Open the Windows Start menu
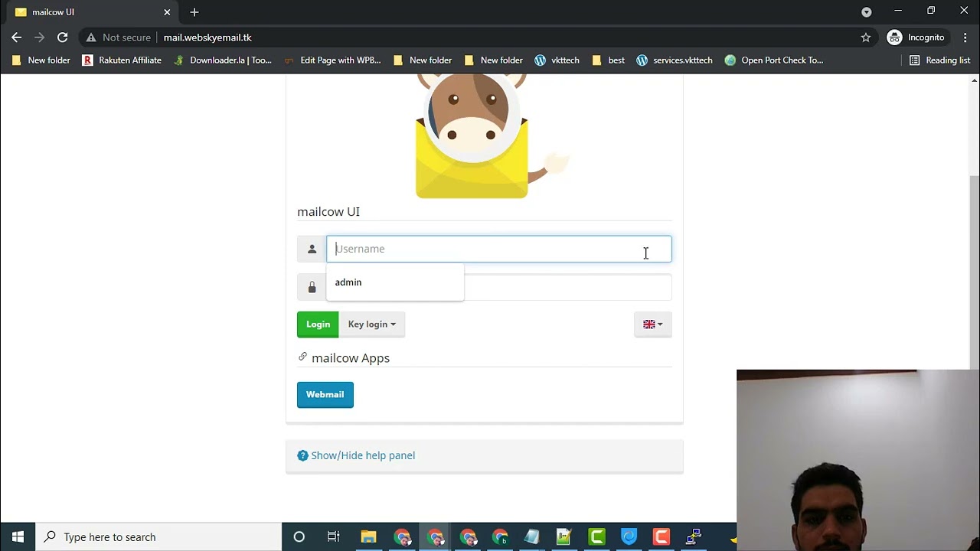 pos(18,536)
